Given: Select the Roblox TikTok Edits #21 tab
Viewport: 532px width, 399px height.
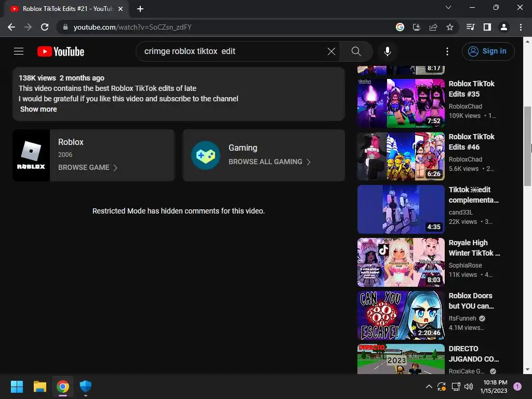Looking at the screenshot, I should pos(66,9).
